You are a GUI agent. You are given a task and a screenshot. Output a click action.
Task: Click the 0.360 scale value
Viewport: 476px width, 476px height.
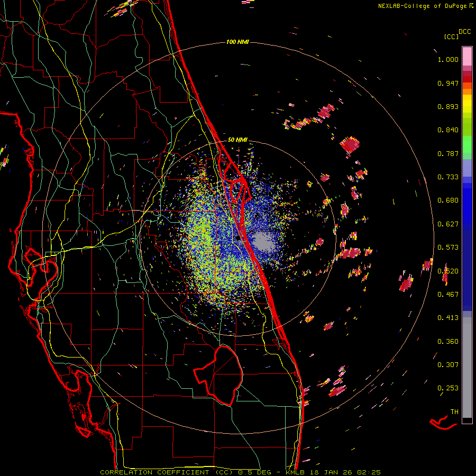pos(448,342)
